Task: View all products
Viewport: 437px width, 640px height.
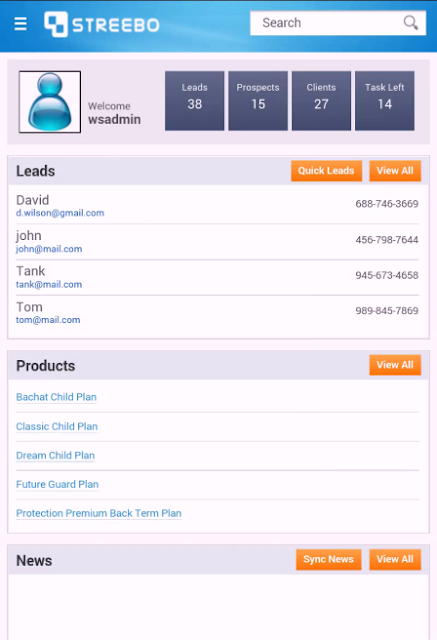Action: (x=395, y=365)
